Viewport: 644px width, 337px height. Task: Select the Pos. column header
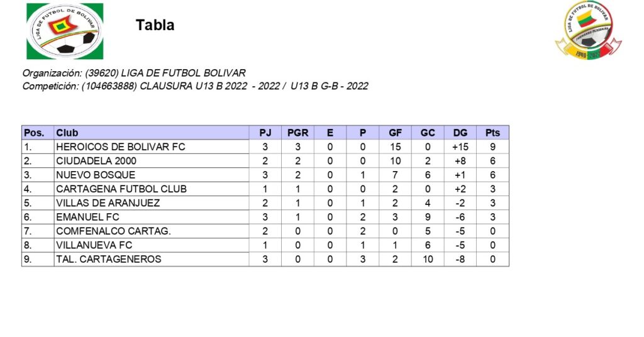pyautogui.click(x=34, y=133)
